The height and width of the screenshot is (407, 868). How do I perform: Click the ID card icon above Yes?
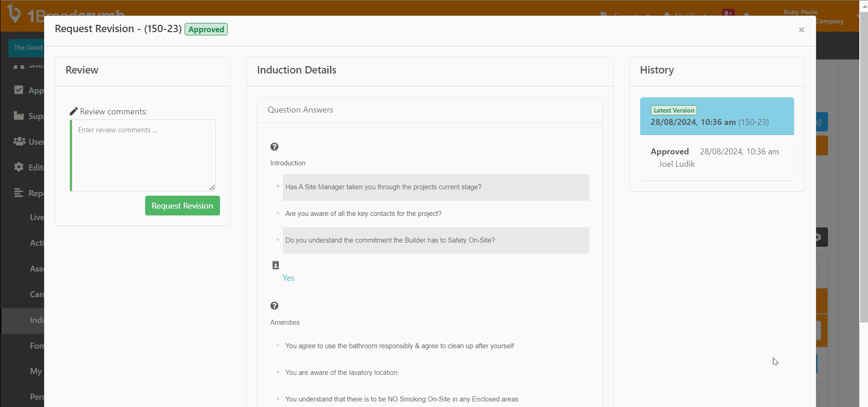[x=276, y=265]
